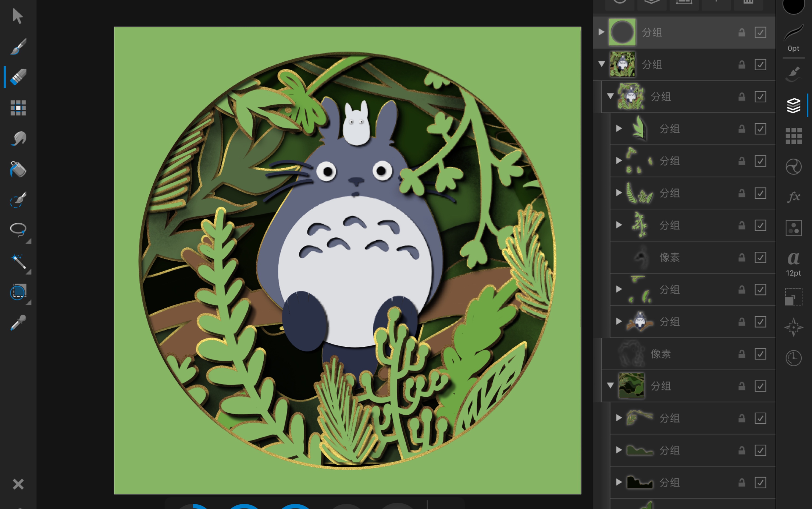
Task: Open the stroke width curve icon
Action: (794, 32)
